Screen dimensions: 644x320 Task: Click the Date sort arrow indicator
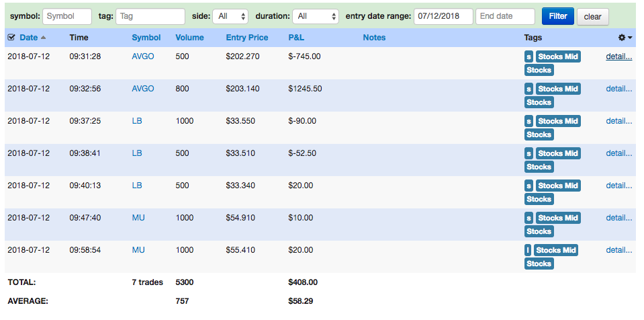point(43,38)
